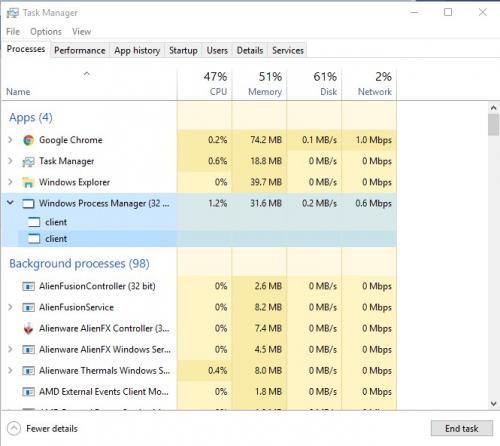Click Task Manager 0.6% CPU value
This screenshot has height=446, width=500.
click(x=218, y=161)
